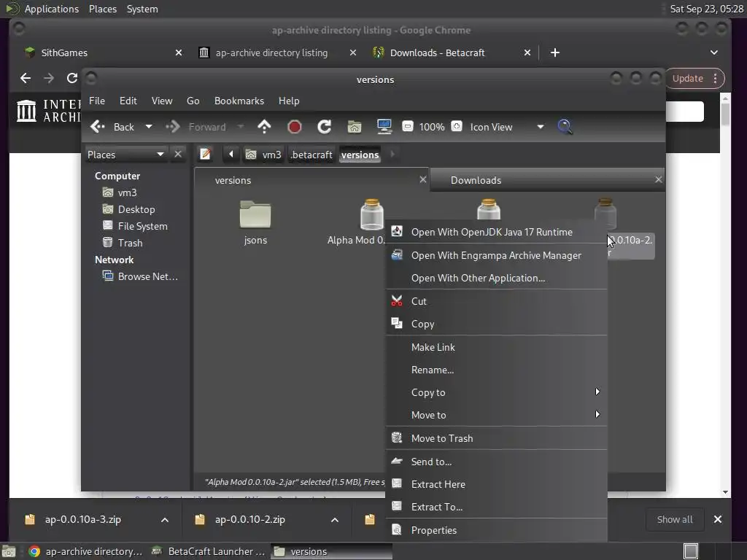This screenshot has width=747, height=560.
Task: Choose Open With Other Application
Action: pos(496,278)
